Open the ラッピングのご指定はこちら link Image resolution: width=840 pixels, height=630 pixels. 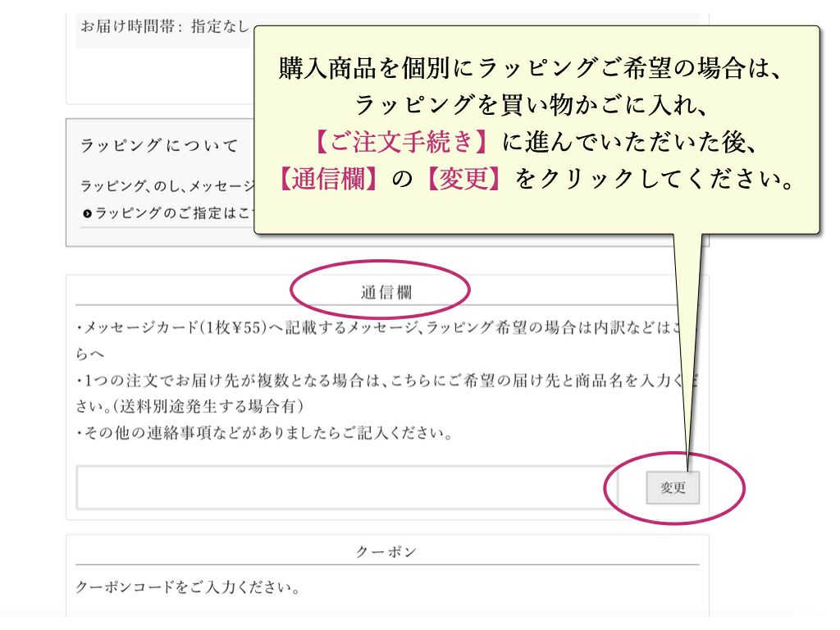click(174, 213)
